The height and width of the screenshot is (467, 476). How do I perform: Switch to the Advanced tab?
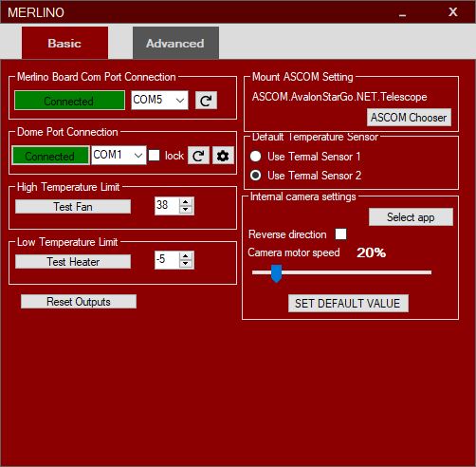pos(175,43)
